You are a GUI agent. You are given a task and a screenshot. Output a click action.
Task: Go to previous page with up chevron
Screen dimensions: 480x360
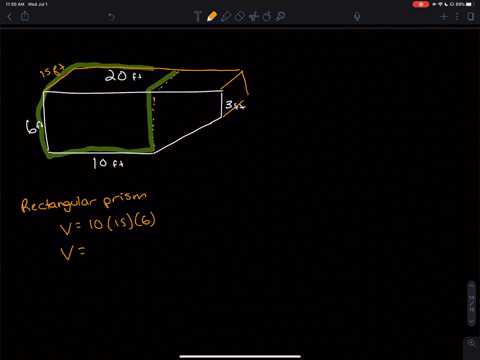471,286
